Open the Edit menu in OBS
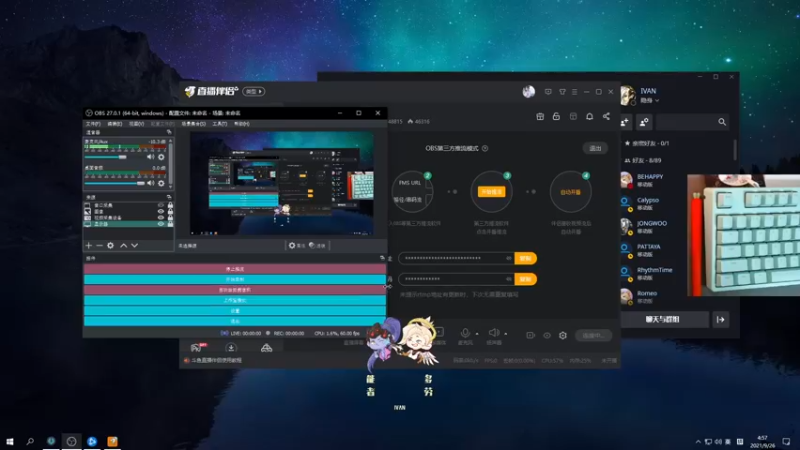 pos(114,124)
